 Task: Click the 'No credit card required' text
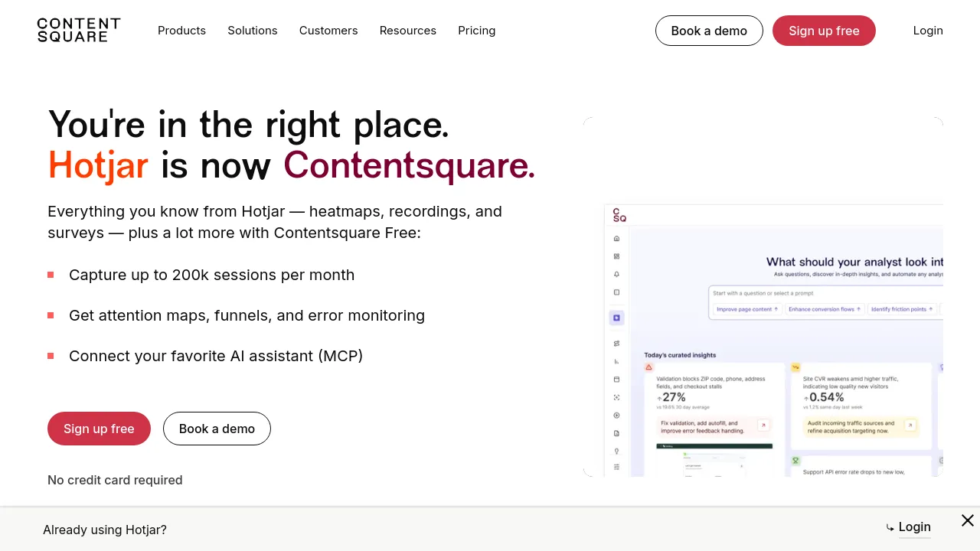[x=115, y=480]
